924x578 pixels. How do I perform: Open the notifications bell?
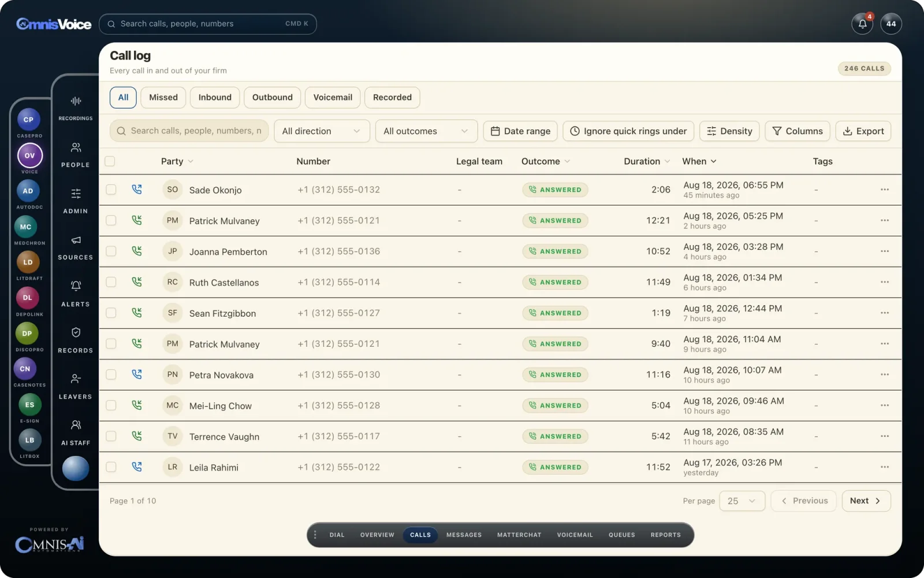click(x=862, y=24)
